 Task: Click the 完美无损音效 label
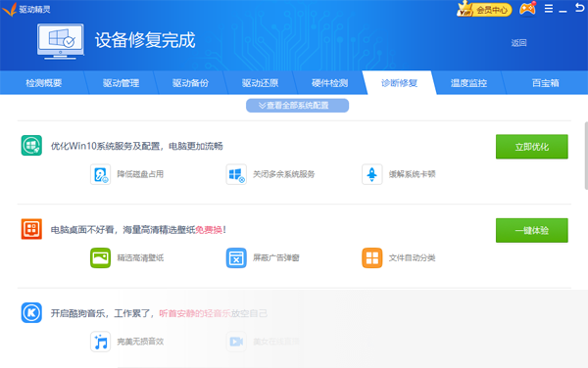(140, 342)
